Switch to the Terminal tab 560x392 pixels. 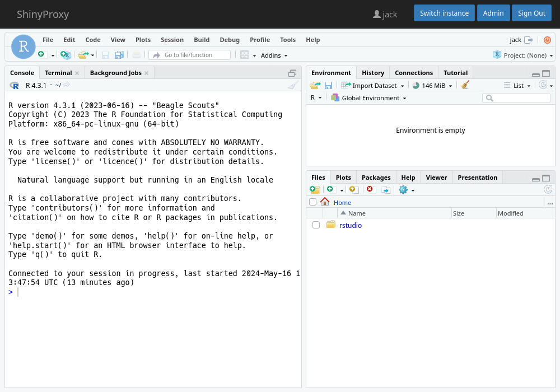pyautogui.click(x=58, y=73)
